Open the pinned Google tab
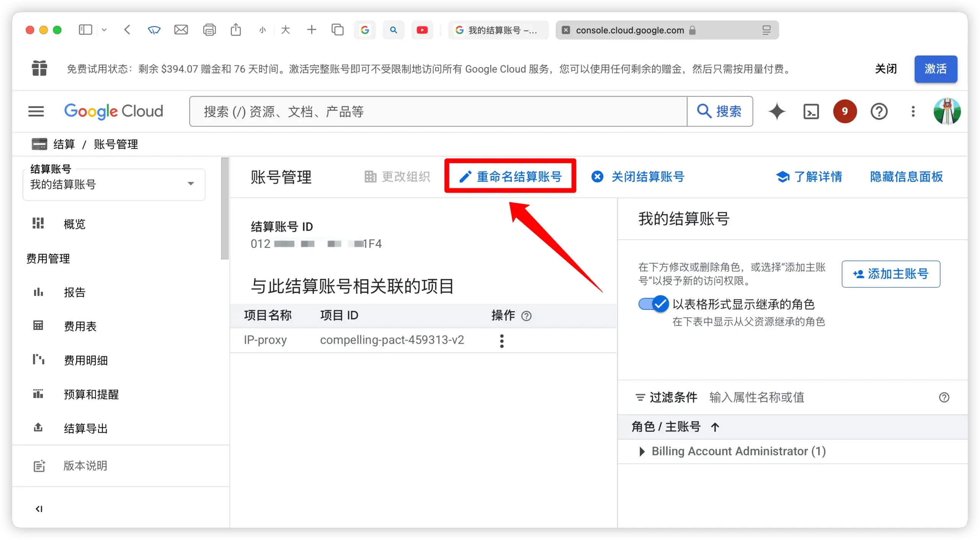This screenshot has width=980, height=540. (365, 30)
